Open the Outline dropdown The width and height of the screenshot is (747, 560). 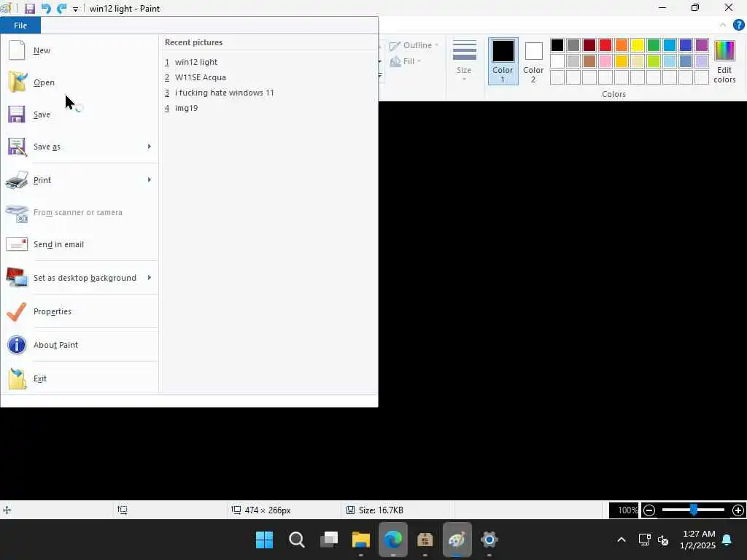point(414,46)
